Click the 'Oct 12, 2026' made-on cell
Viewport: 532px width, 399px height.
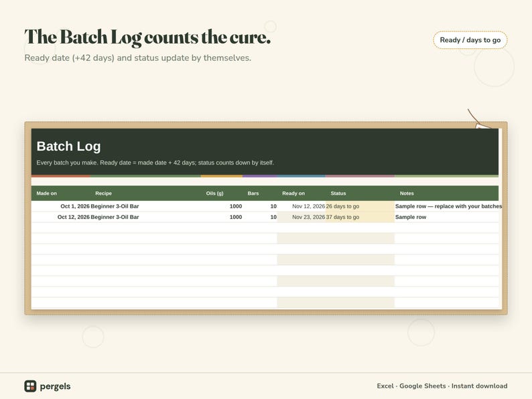pos(61,217)
